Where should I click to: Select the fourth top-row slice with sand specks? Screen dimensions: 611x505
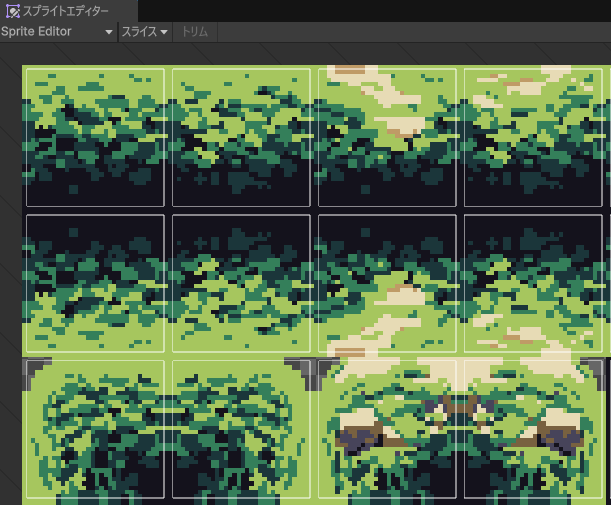click(533, 138)
